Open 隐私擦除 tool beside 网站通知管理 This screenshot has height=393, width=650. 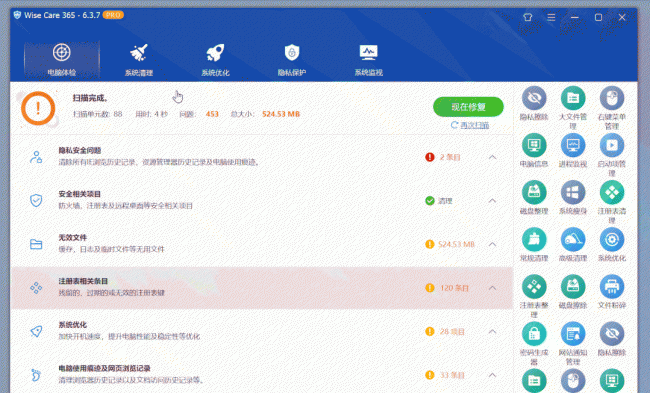pos(611,339)
